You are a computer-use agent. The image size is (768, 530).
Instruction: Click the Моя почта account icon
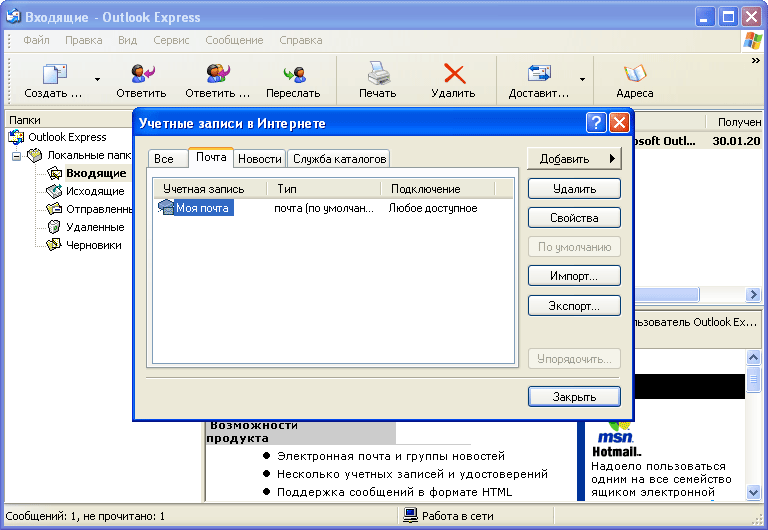tap(166, 207)
